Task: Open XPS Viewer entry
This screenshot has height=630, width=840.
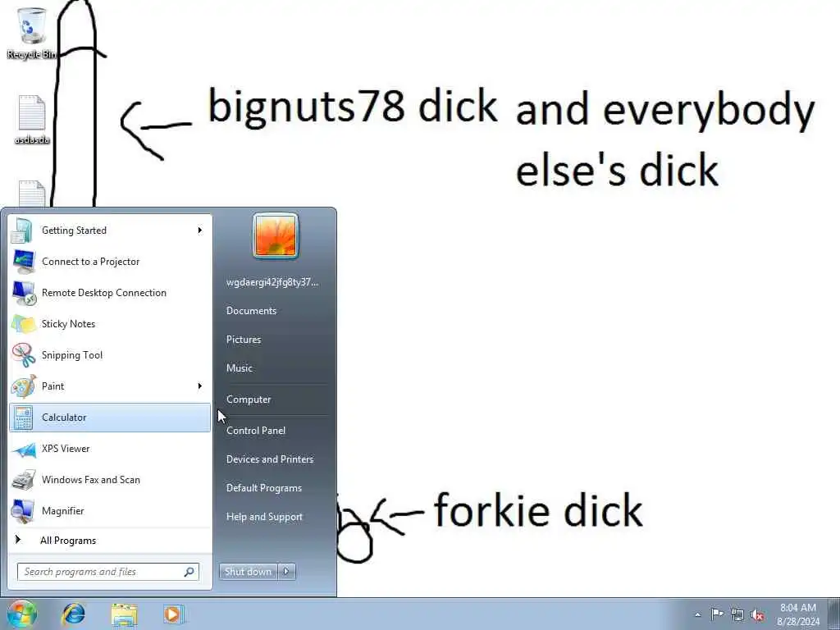Action: tap(110, 449)
